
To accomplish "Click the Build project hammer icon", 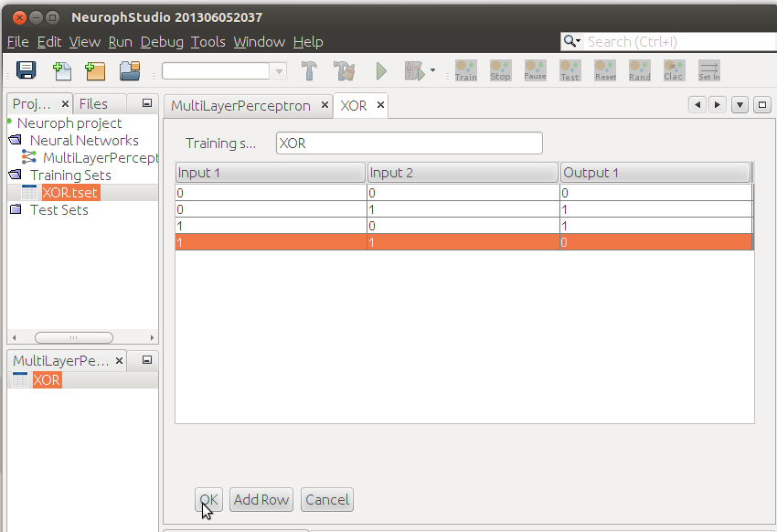I will 309,70.
